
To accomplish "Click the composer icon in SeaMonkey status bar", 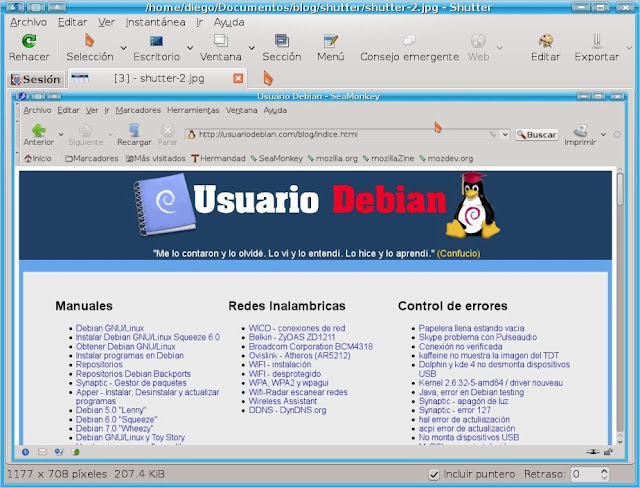I will (x=59, y=452).
